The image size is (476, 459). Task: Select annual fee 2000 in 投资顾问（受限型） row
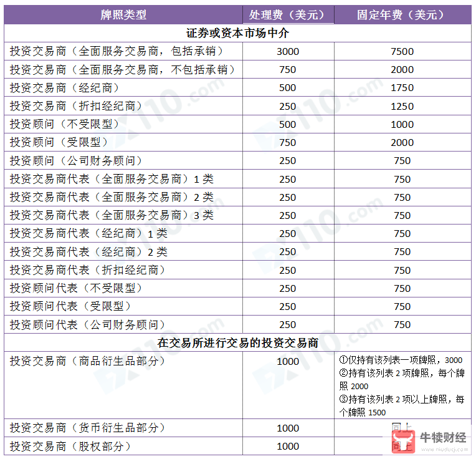tap(402, 143)
